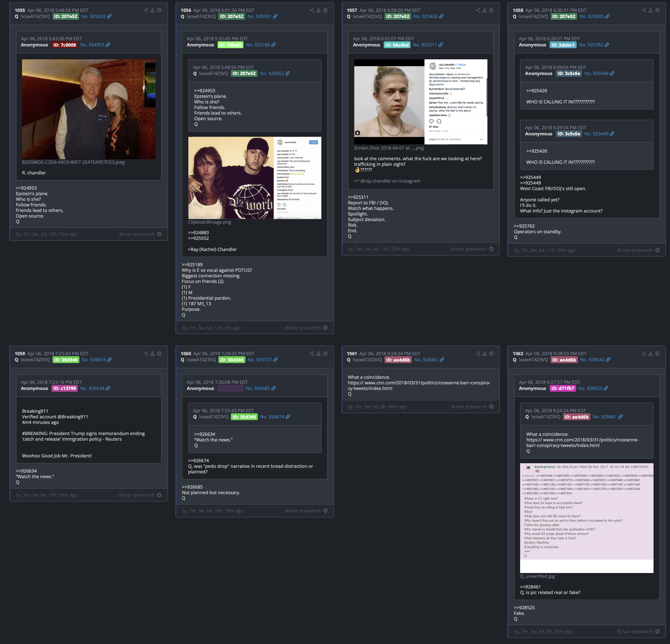Click the chain link icon beside No. 928542
The image size is (670, 644).
[608, 360]
